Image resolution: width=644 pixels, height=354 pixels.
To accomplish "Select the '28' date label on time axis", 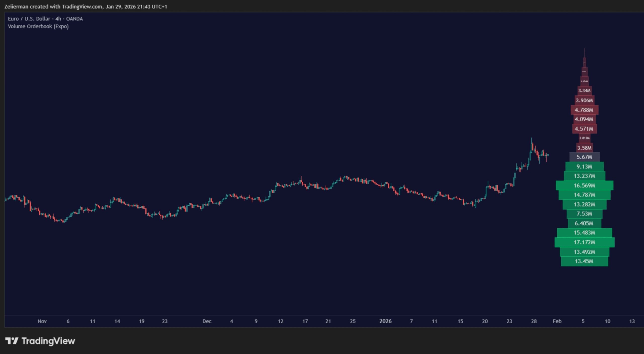I will pyautogui.click(x=534, y=321).
